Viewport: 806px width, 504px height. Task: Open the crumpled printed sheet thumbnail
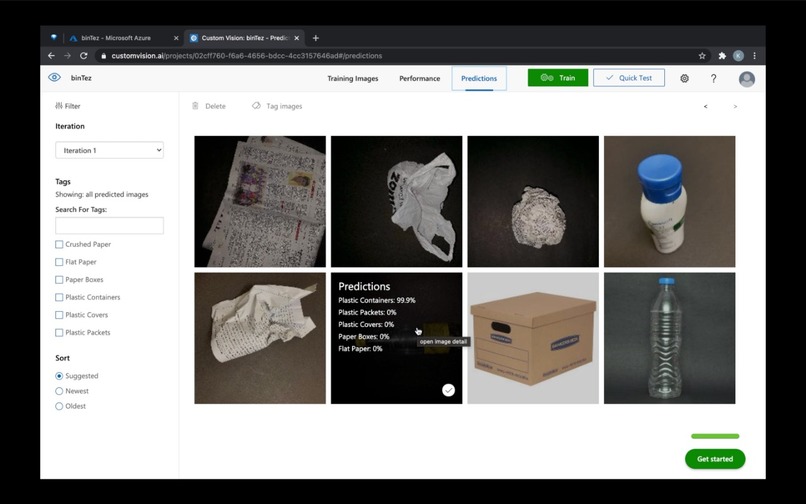click(260, 338)
